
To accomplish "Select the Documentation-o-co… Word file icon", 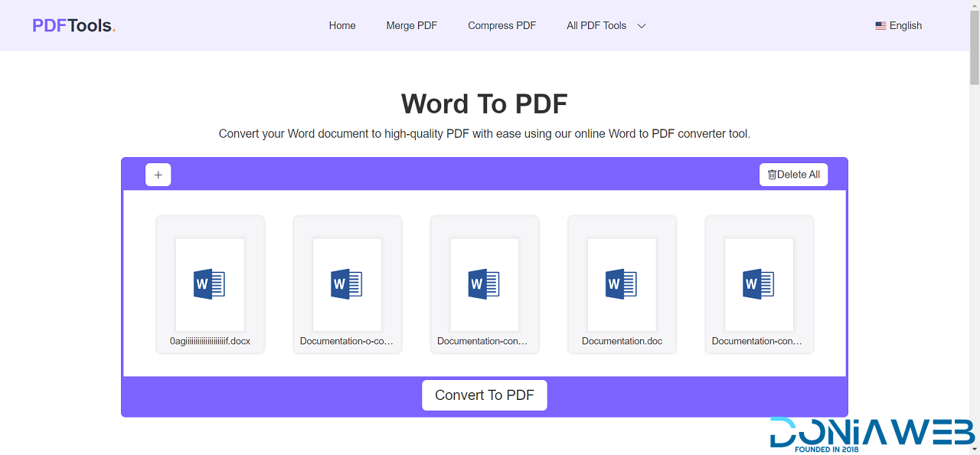I will click(x=347, y=284).
